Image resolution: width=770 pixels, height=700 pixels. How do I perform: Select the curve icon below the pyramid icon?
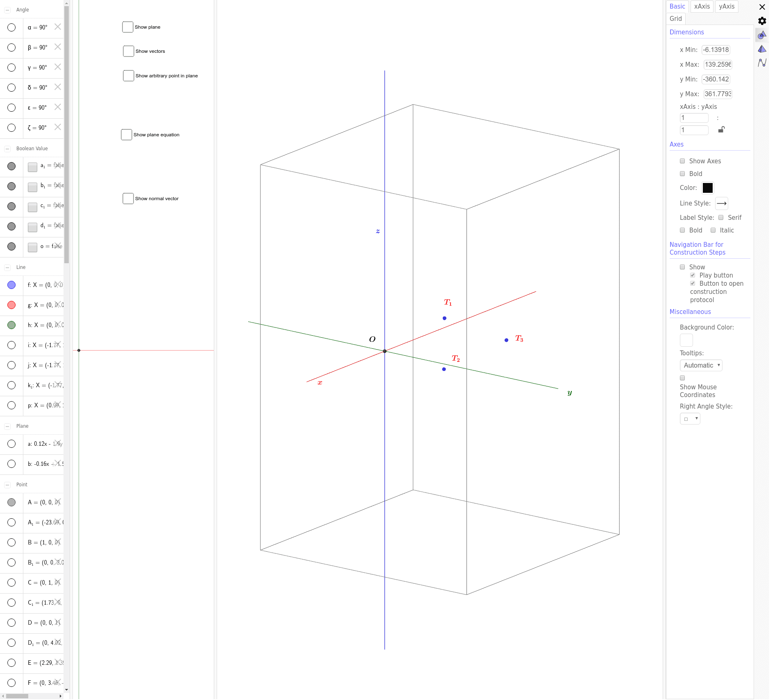(762, 63)
